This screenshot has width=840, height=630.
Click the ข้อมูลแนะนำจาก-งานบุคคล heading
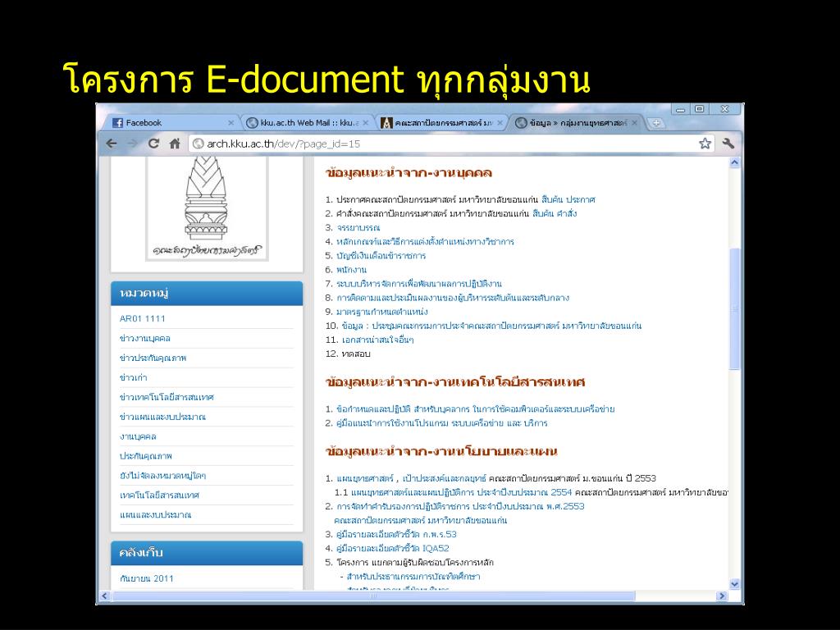coord(409,173)
